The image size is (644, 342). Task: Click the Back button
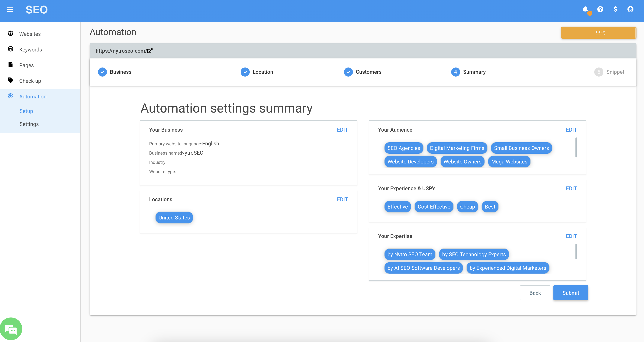point(535,293)
